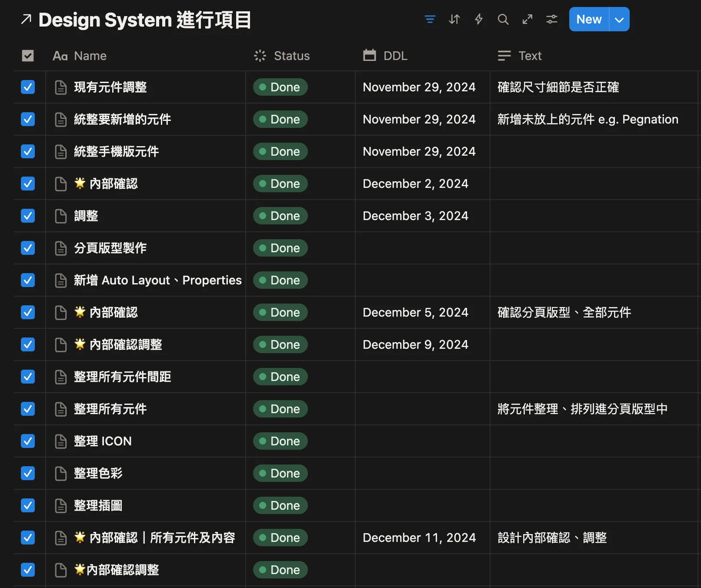Uncheck the 現有元件調整 row checkbox
The width and height of the screenshot is (701, 588).
point(28,87)
